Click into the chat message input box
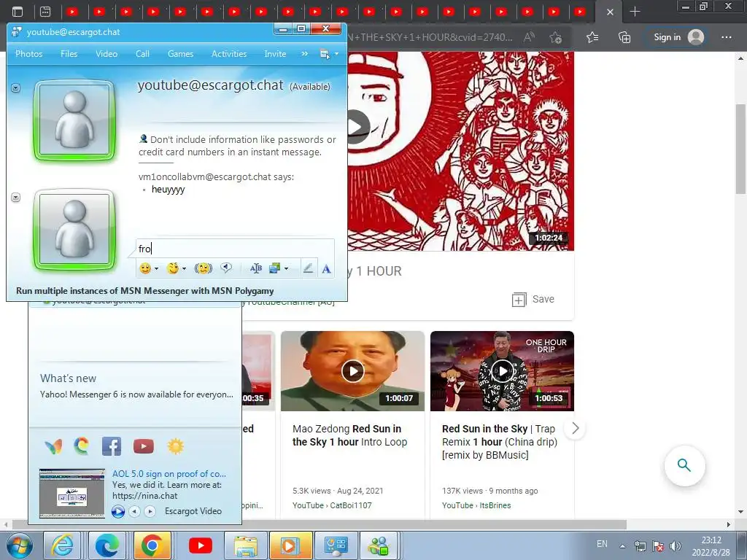 (236, 249)
